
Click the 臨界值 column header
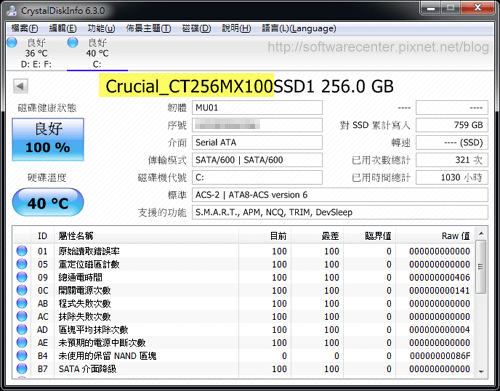coord(370,236)
